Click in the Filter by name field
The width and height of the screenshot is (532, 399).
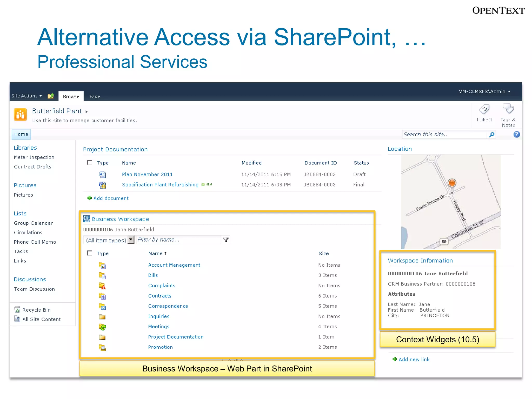179,240
